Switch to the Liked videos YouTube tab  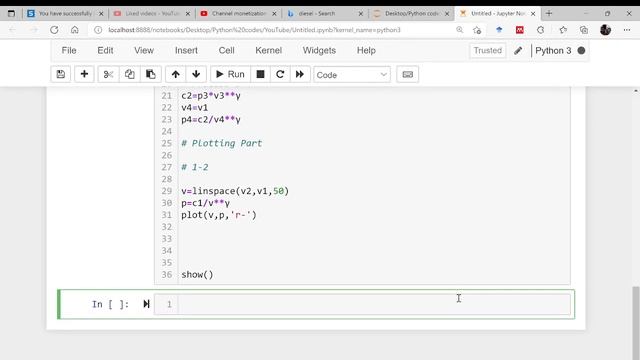[152, 13]
